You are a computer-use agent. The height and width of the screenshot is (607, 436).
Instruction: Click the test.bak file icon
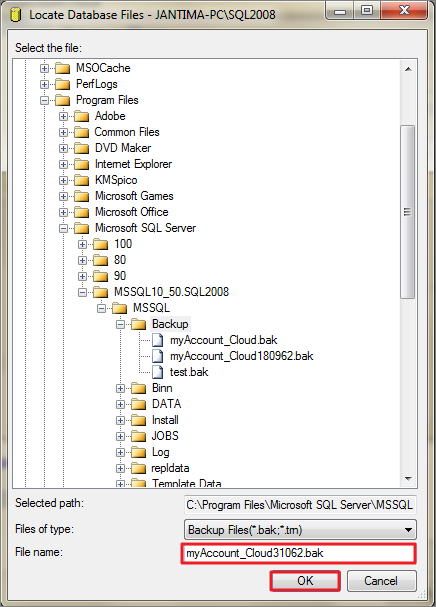pos(158,372)
